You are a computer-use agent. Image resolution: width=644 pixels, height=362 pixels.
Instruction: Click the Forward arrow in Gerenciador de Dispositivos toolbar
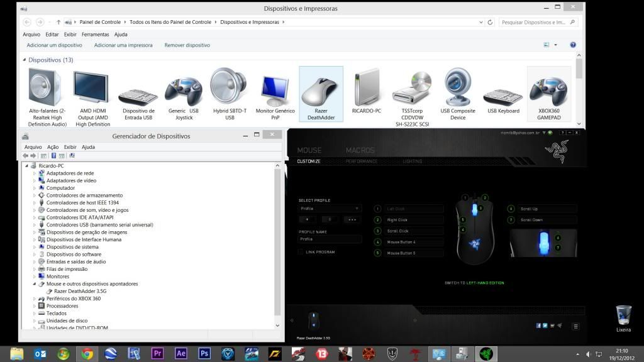click(x=33, y=156)
